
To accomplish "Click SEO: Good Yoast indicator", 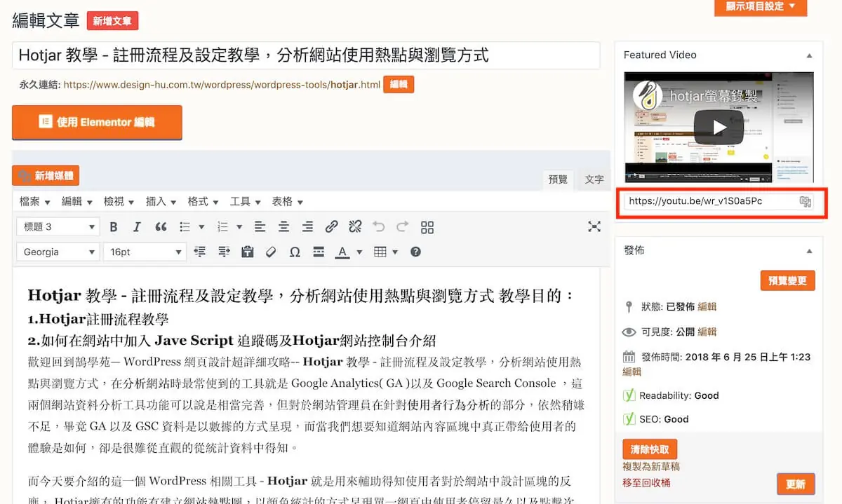I will (x=656, y=419).
